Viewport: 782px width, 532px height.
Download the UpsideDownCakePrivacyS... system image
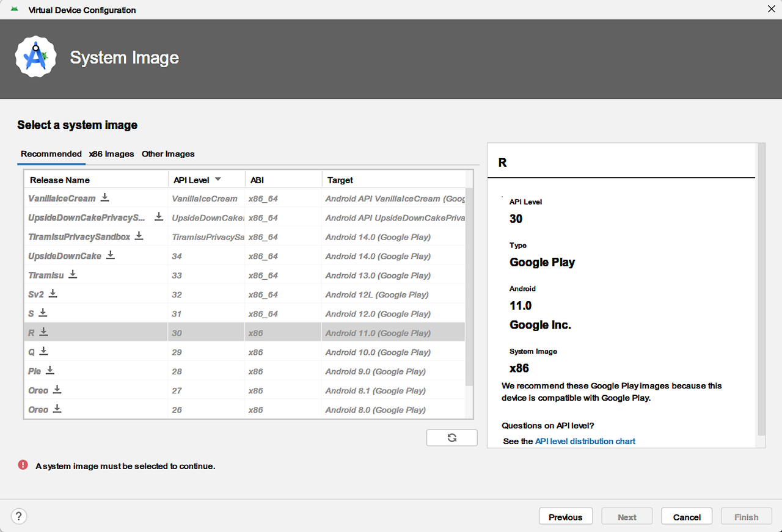[x=159, y=216]
